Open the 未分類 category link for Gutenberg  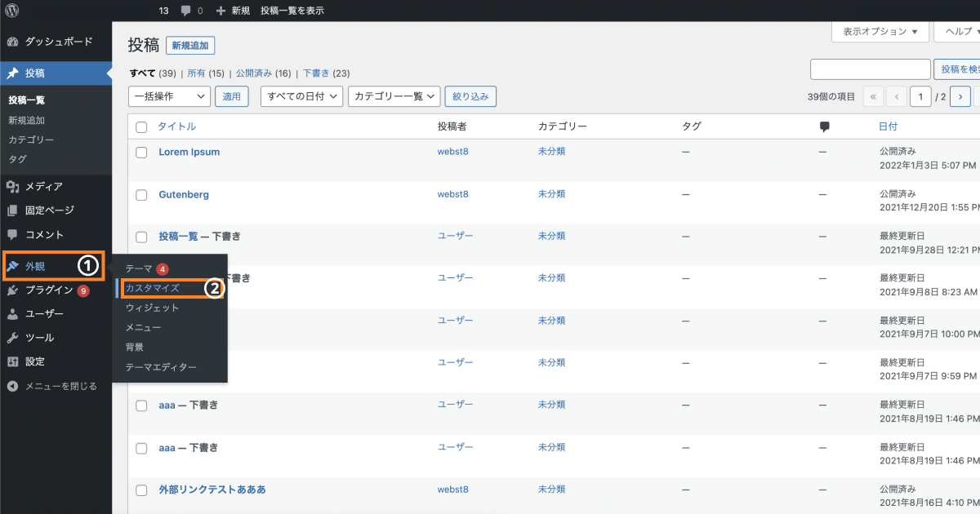tap(550, 193)
